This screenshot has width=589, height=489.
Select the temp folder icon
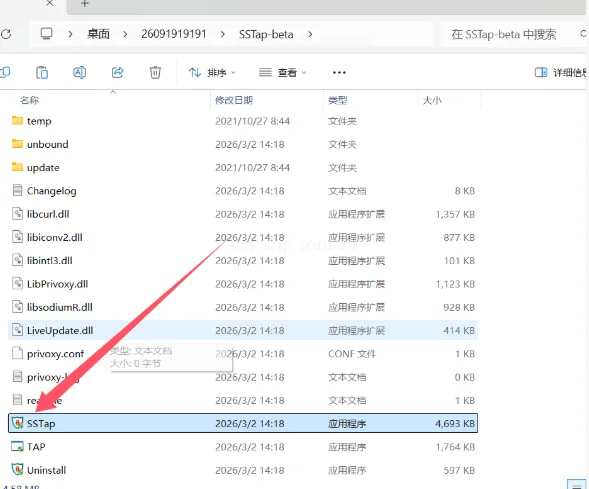17,121
